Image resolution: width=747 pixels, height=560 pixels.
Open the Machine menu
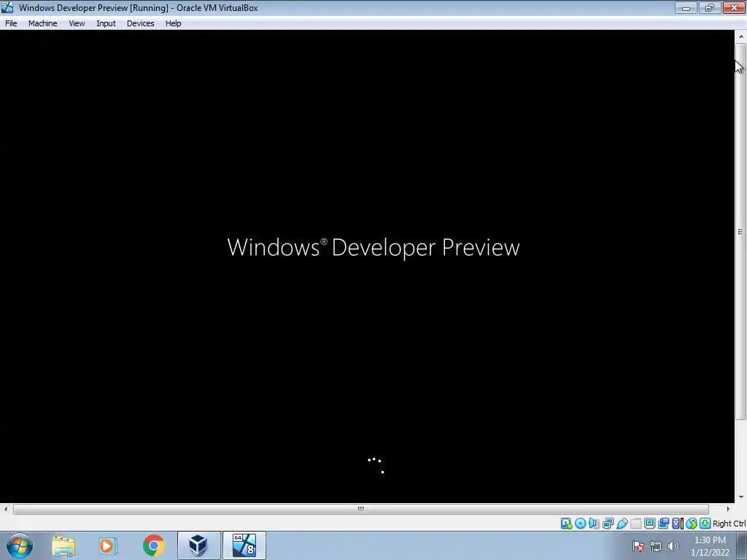[42, 23]
